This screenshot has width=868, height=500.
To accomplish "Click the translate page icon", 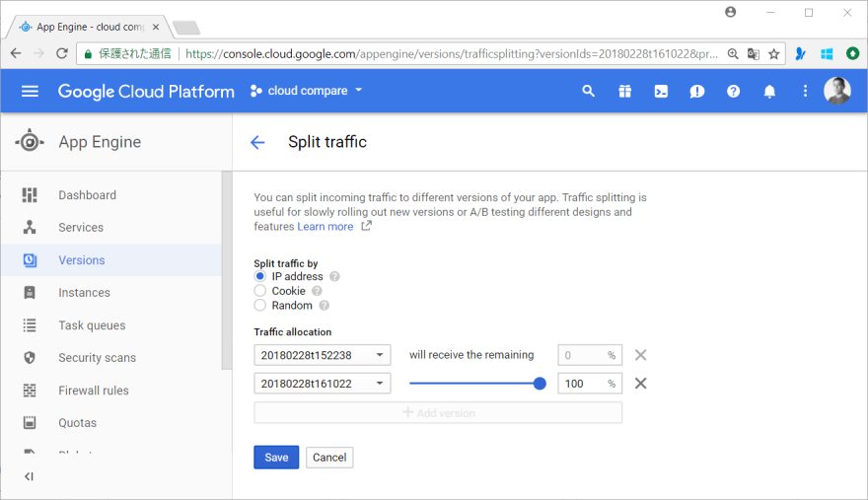I will pyautogui.click(x=754, y=53).
